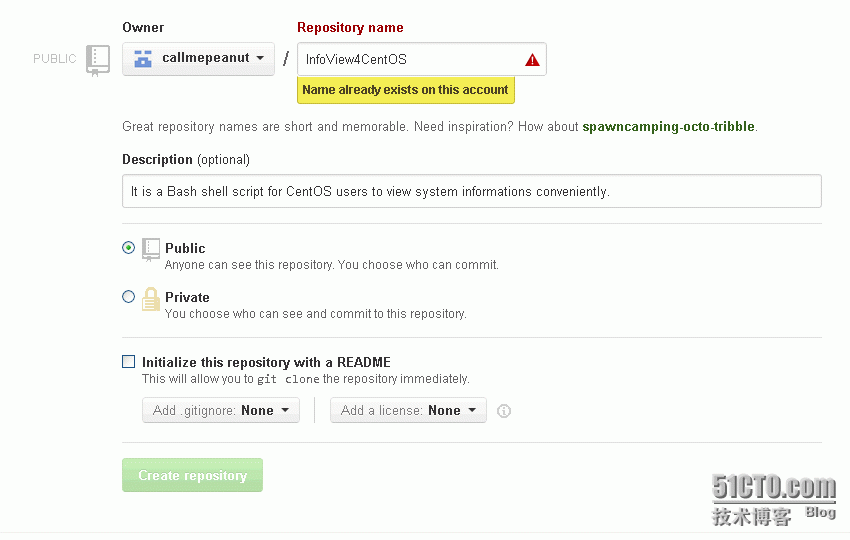Enable Initialize this repository with a README
This screenshot has height=540, width=850.
click(x=128, y=362)
